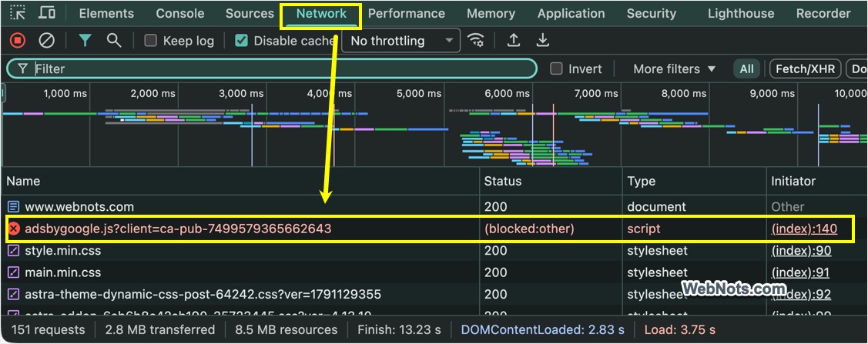Open network conditions wifi icon
The width and height of the screenshot is (868, 344).
coord(475,40)
